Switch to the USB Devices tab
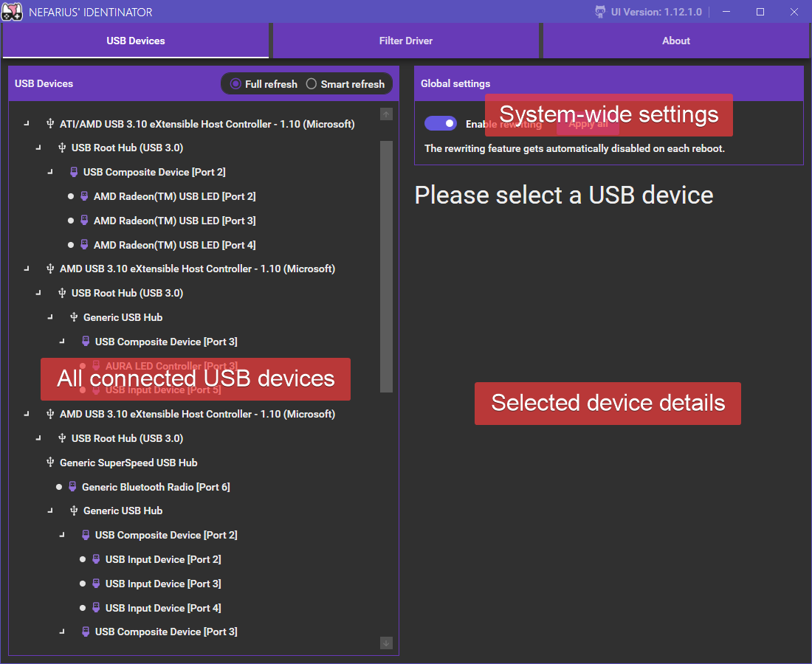This screenshot has height=664, width=812. coord(136,41)
